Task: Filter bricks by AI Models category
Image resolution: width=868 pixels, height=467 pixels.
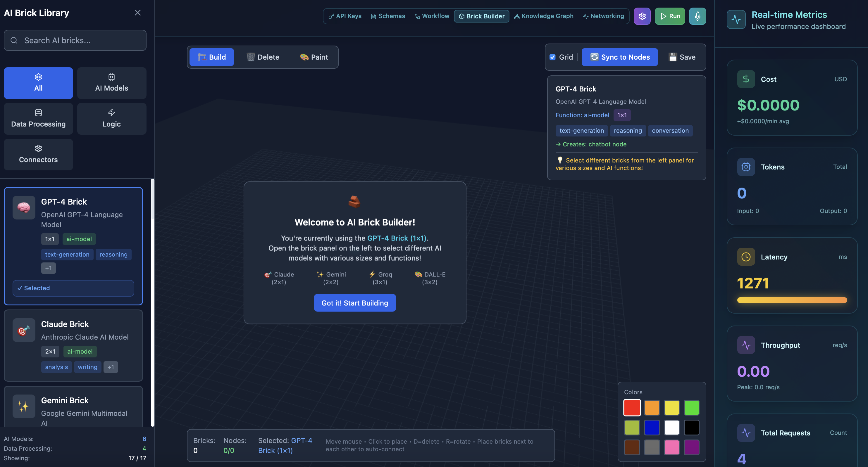Action: [111, 83]
